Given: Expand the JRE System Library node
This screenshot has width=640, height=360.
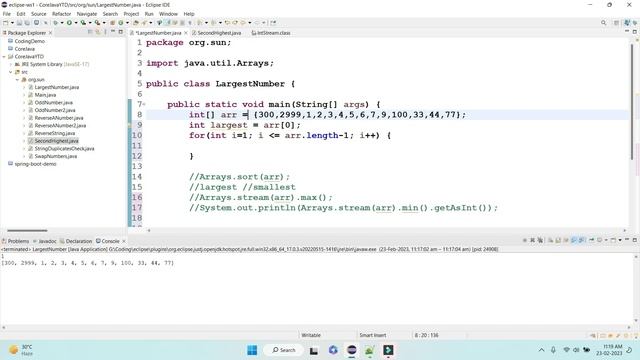Looking at the screenshot, I should point(11,64).
